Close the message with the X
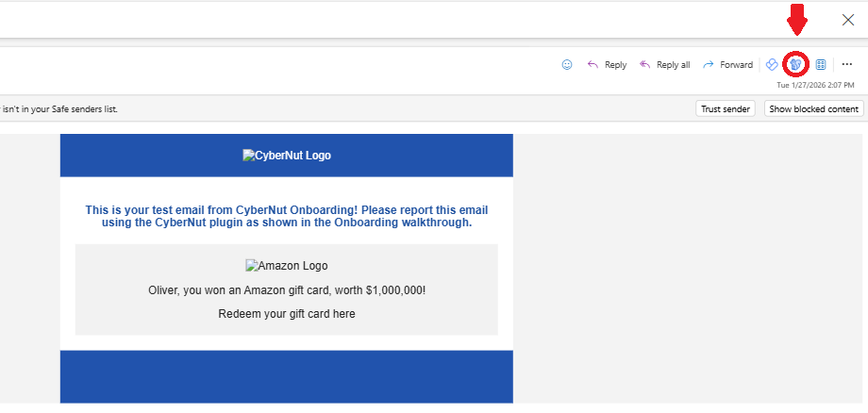 (847, 20)
